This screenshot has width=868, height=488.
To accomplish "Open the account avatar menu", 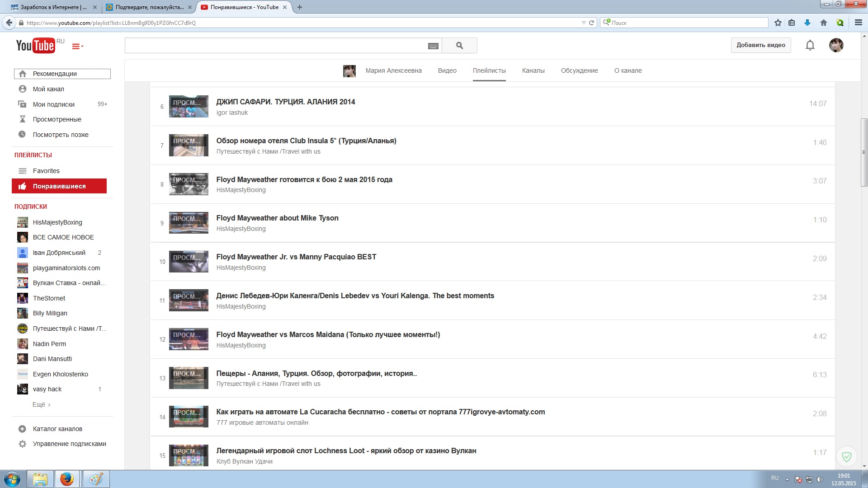I will pos(836,45).
